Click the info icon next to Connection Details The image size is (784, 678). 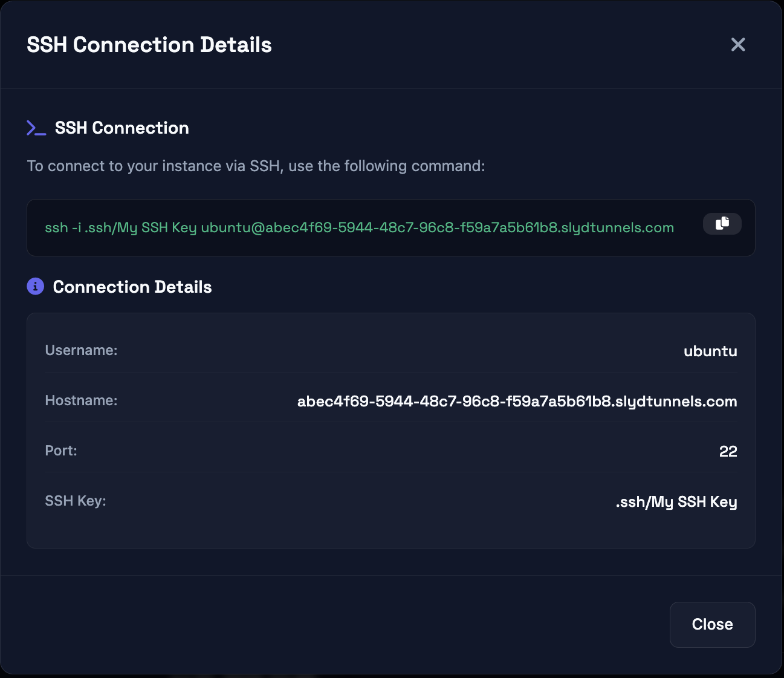click(35, 286)
